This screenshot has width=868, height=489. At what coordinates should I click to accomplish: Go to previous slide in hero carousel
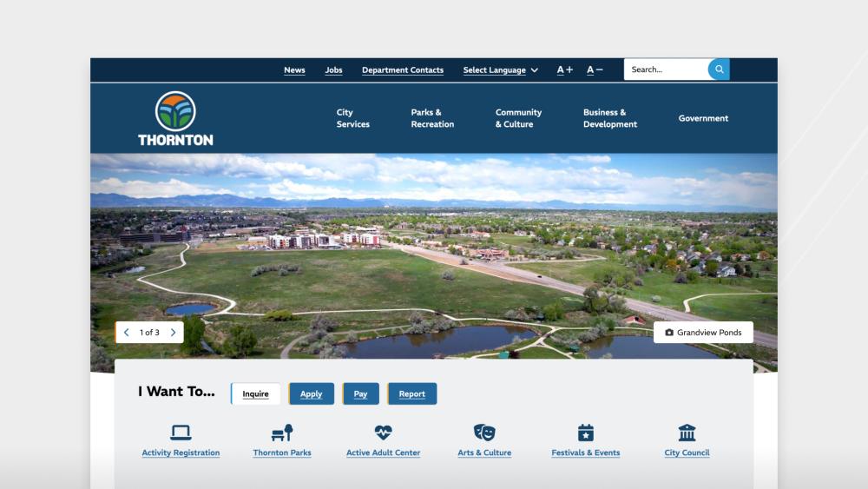coord(127,333)
